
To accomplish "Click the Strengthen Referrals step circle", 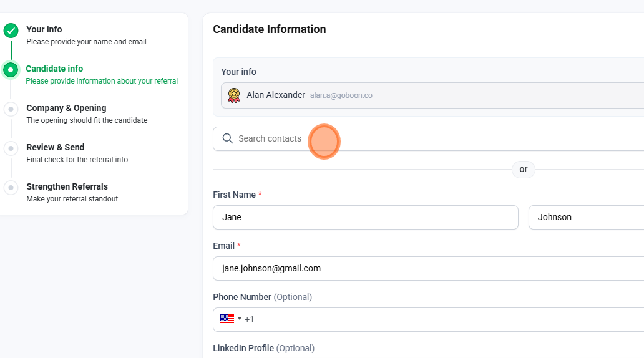I will click(11, 188).
